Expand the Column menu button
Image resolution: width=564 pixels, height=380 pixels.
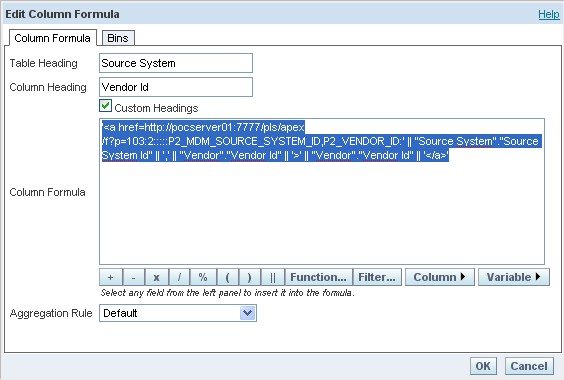[440, 277]
